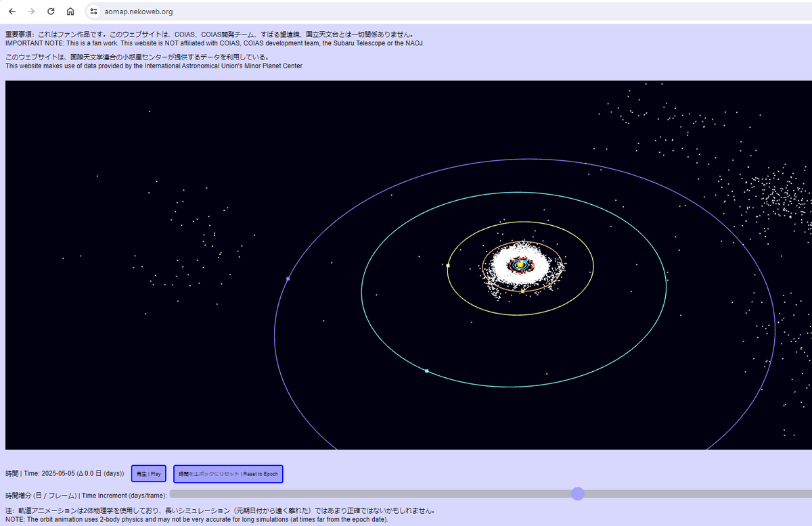Select the purple planet marker on the outer orbit
The height and width of the screenshot is (526, 812).
[x=288, y=279]
